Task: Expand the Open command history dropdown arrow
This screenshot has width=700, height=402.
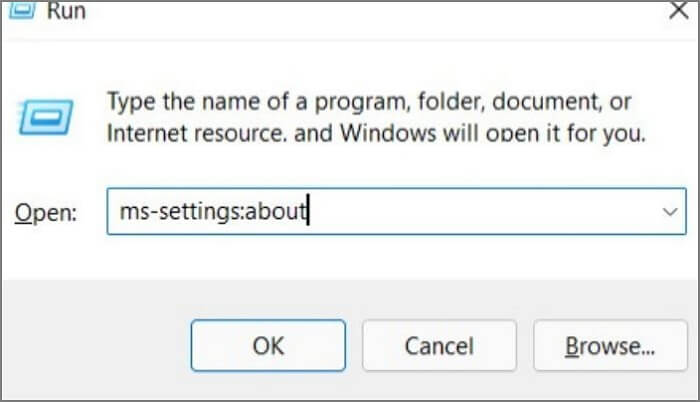Action: [669, 213]
